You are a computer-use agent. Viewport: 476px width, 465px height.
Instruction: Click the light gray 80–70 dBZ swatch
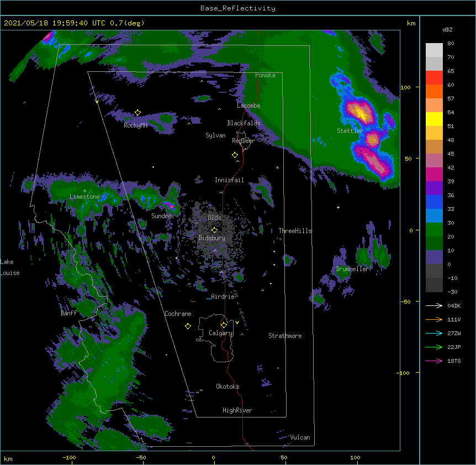click(x=434, y=50)
